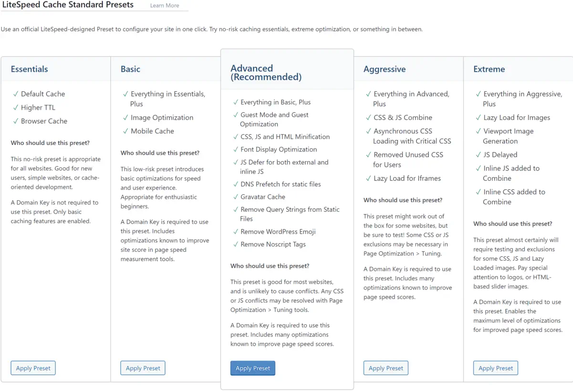The image size is (573, 392).
Task: Click the checkmark next to Mobile Cache
Action: tap(125, 131)
